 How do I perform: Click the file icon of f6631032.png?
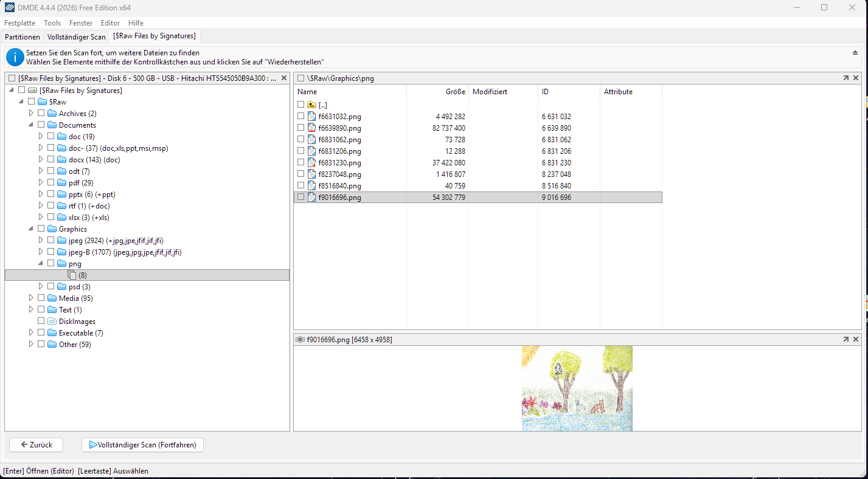311,116
